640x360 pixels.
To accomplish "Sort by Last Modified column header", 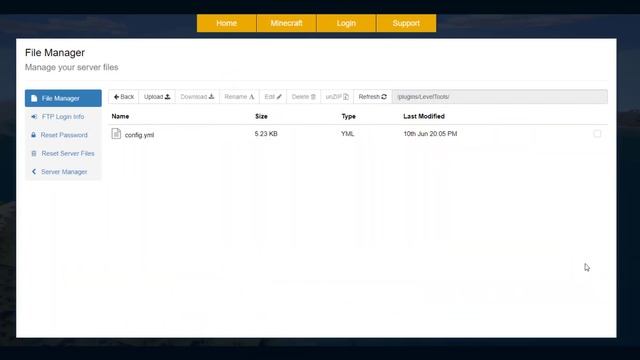I will (x=424, y=116).
